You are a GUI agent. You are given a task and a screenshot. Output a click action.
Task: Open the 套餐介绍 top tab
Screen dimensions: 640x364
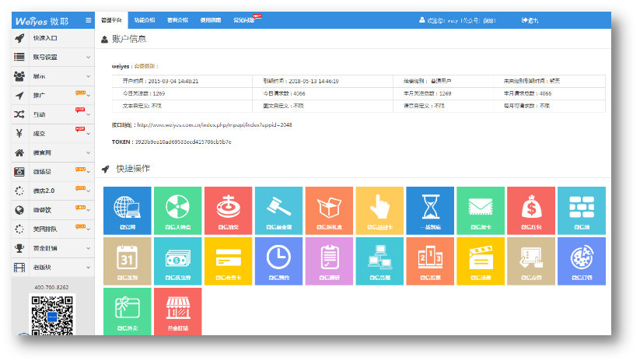point(177,20)
